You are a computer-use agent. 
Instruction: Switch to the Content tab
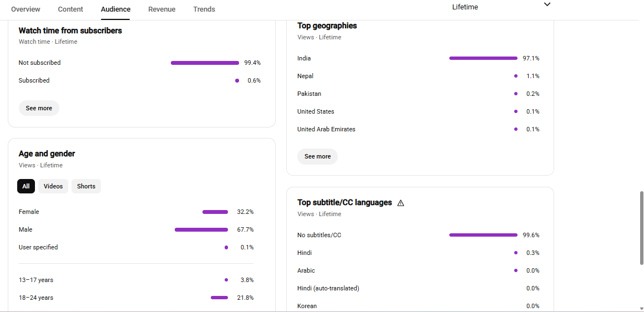pyautogui.click(x=70, y=9)
